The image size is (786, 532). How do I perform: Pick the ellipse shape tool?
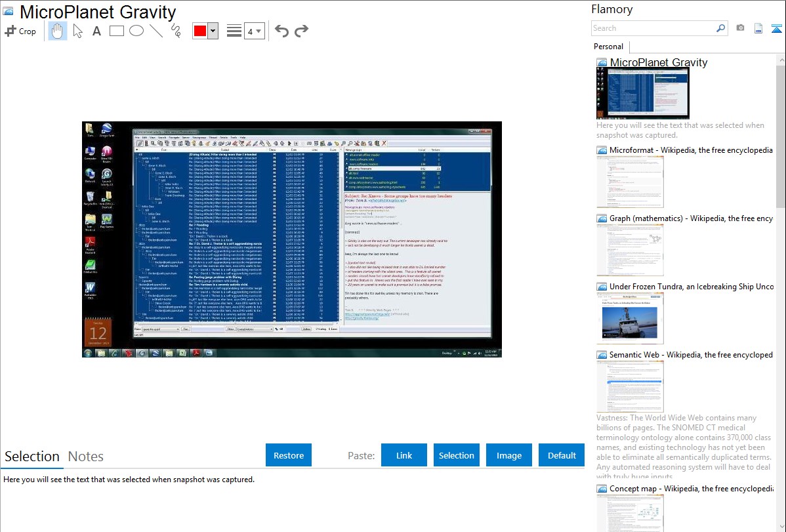[x=136, y=31]
